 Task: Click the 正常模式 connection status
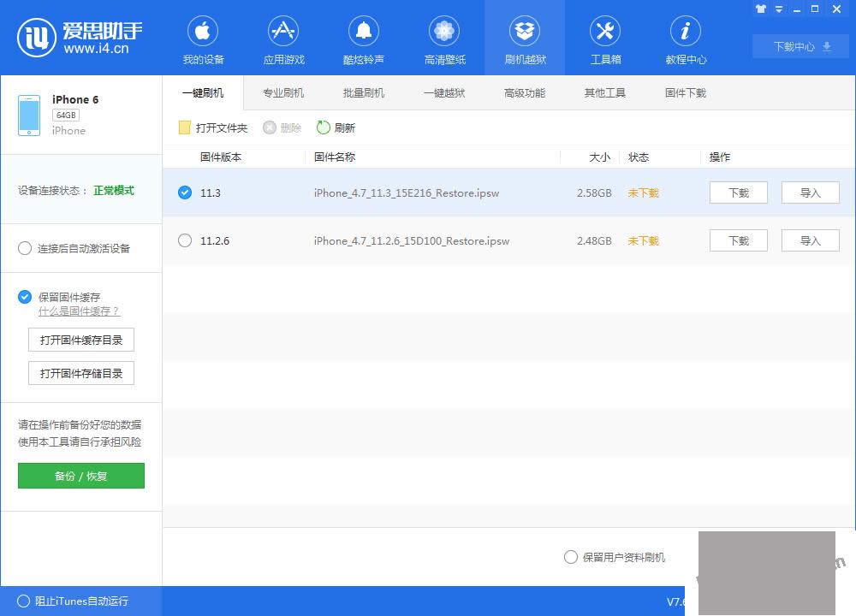114,191
